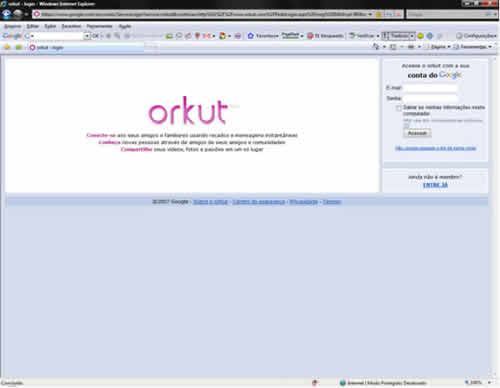Open the Configurações toolbar settings
This screenshot has height=388, width=500.
point(476,36)
